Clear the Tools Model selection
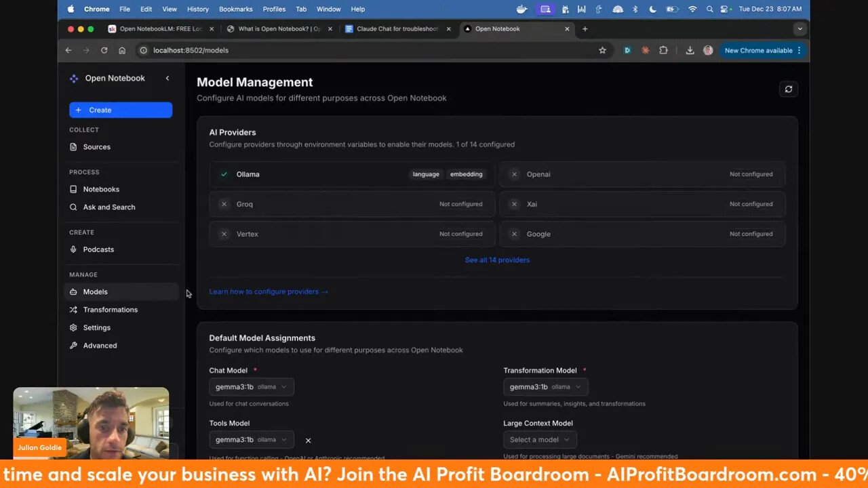 [308, 440]
